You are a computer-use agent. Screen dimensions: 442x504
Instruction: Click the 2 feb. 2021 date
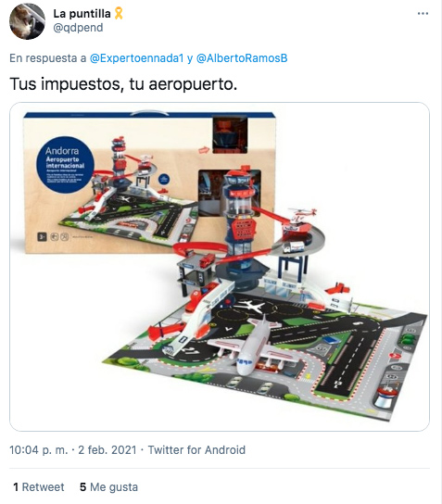pos(107,449)
